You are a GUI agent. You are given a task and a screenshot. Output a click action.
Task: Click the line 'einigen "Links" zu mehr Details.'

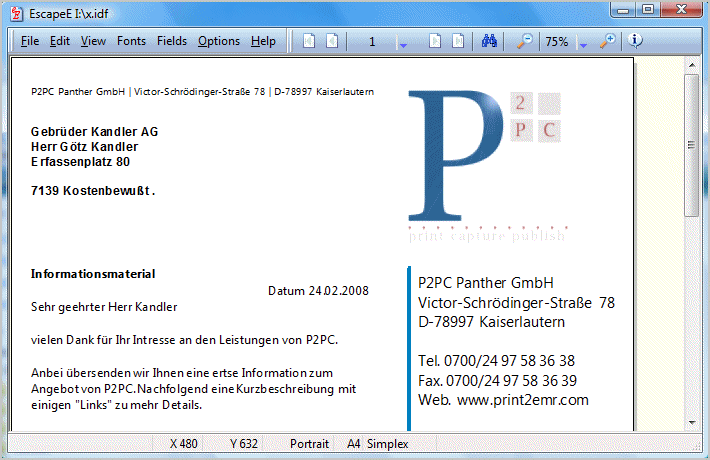[x=116, y=405]
